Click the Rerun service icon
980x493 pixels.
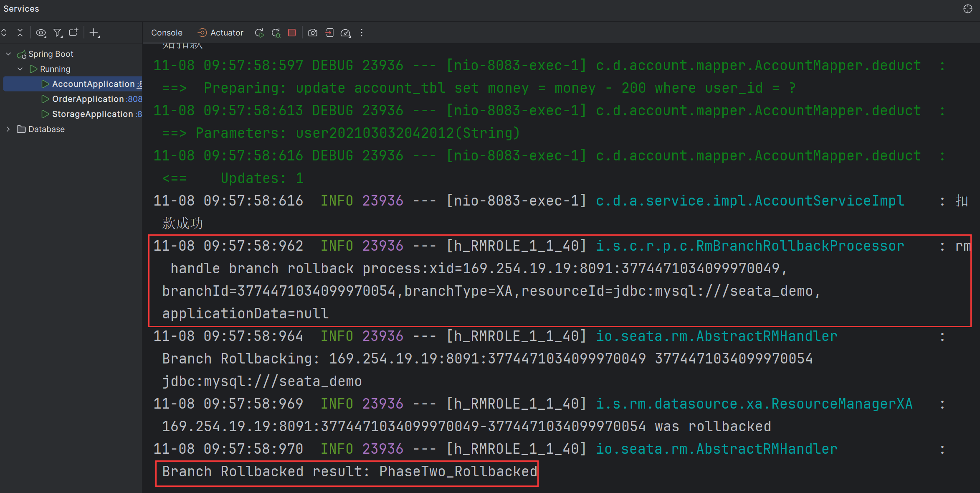(259, 33)
